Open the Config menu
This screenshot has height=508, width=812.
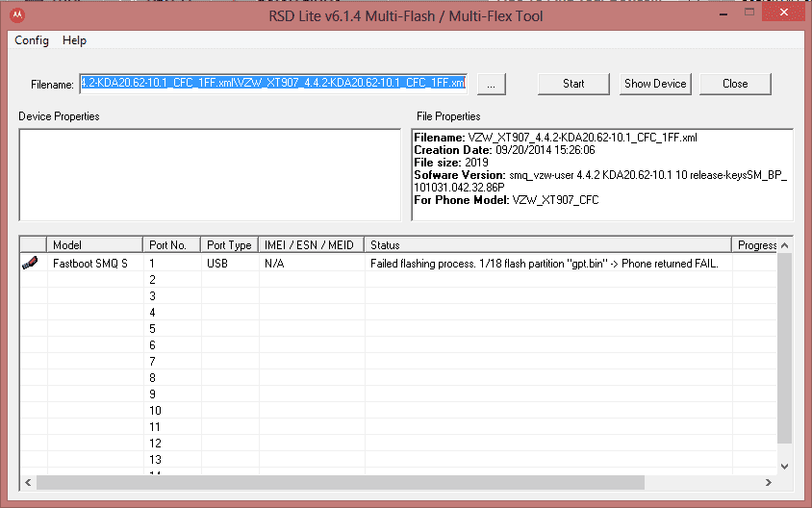32,40
